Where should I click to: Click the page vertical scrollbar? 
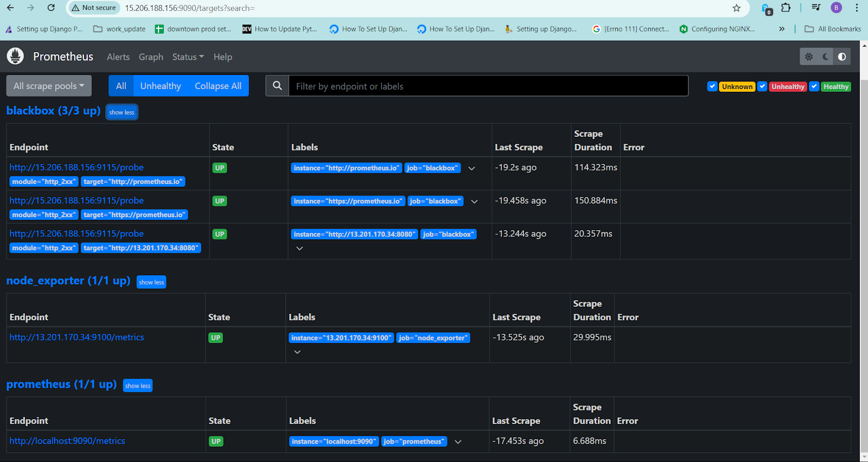864,266
